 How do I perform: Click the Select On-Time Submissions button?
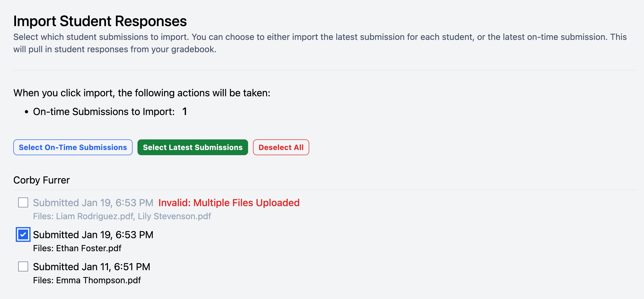pyautogui.click(x=73, y=147)
